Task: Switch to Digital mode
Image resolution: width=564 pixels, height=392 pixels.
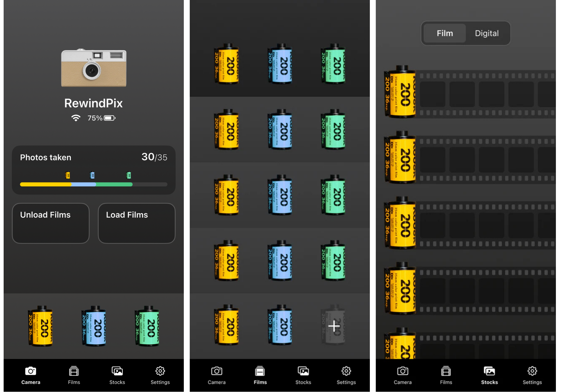Action: (487, 33)
